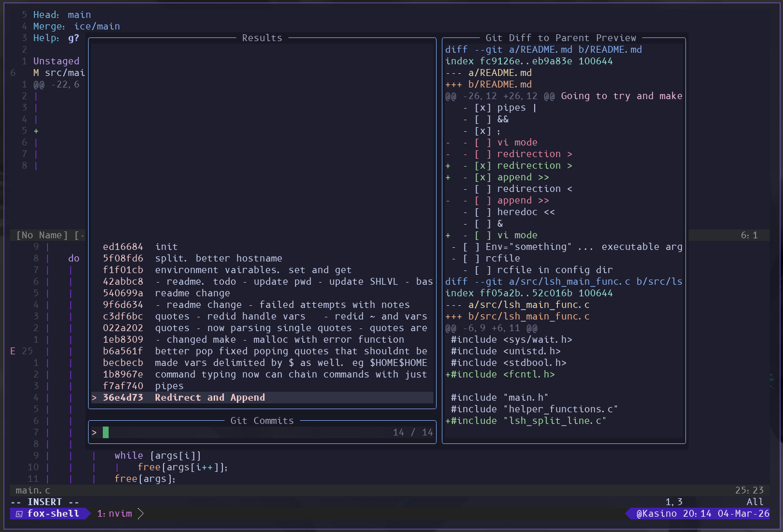Click the a/src/lsh_main_func.c diff file header
Image resolution: width=783 pixels, height=532 pixels.
tap(529, 305)
